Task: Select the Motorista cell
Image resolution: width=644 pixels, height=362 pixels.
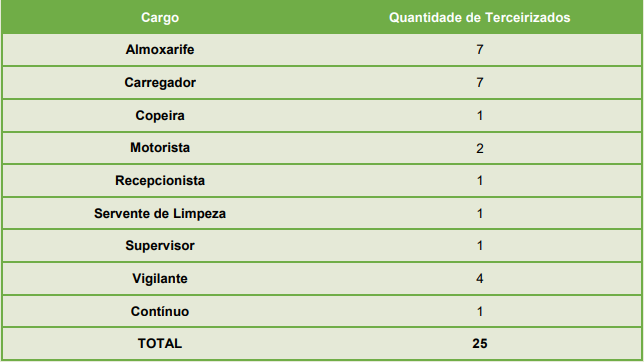Action: pyautogui.click(x=160, y=148)
